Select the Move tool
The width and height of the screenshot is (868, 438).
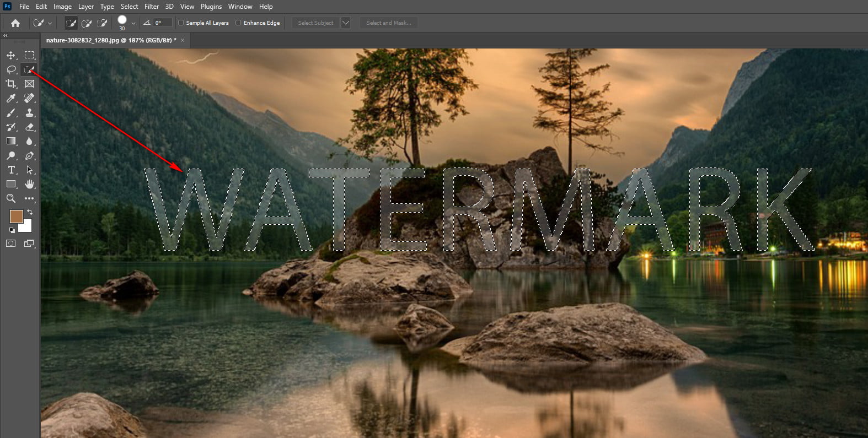pyautogui.click(x=11, y=55)
